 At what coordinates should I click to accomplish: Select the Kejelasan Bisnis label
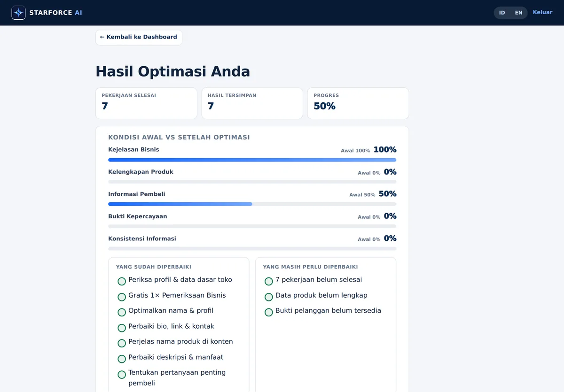pos(133,150)
